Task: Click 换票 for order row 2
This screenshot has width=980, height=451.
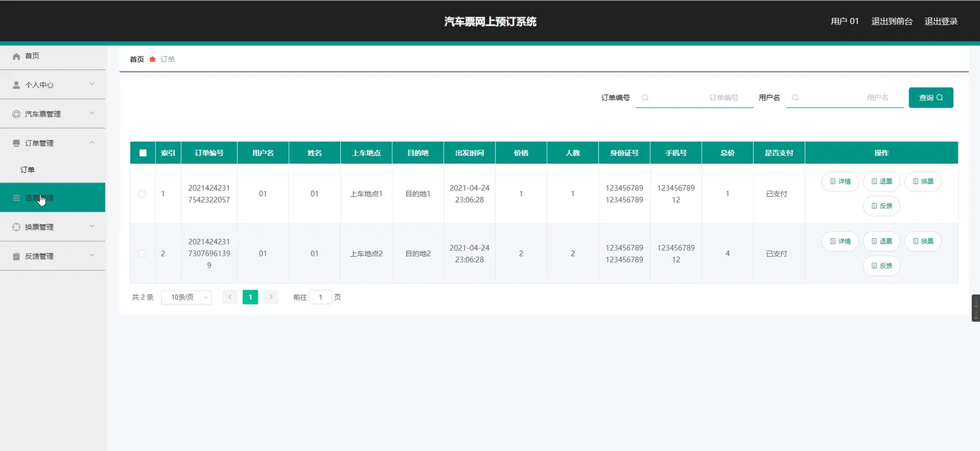Action: click(923, 241)
